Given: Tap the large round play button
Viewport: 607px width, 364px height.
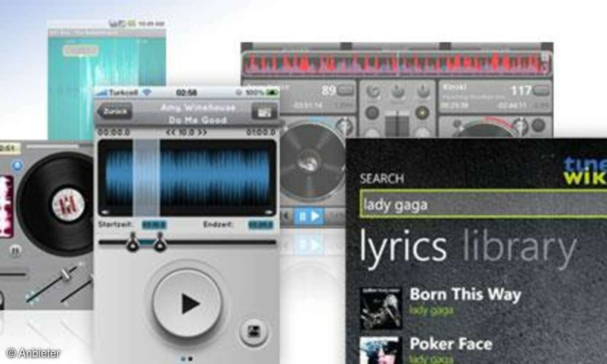Looking at the screenshot, I should (187, 303).
